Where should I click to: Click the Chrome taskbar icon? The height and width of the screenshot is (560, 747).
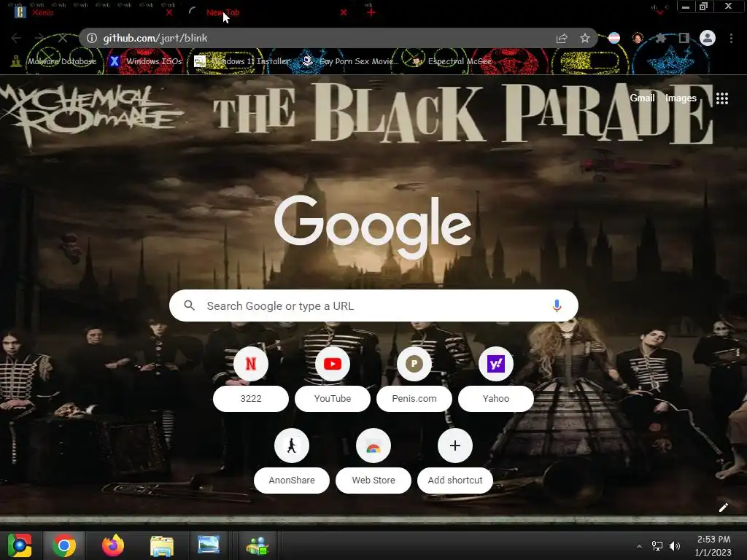[x=64, y=545]
